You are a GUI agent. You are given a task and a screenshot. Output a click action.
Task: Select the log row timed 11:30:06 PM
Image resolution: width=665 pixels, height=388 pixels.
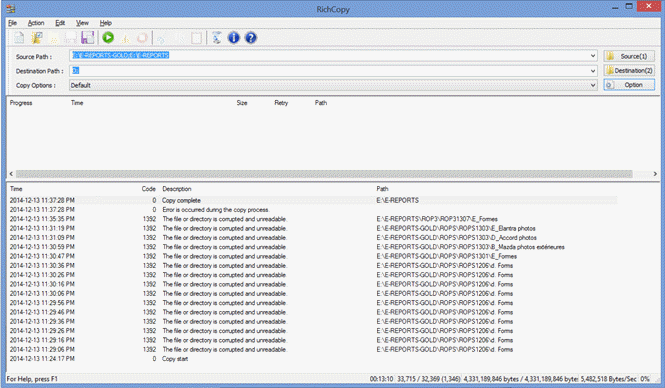point(313,293)
